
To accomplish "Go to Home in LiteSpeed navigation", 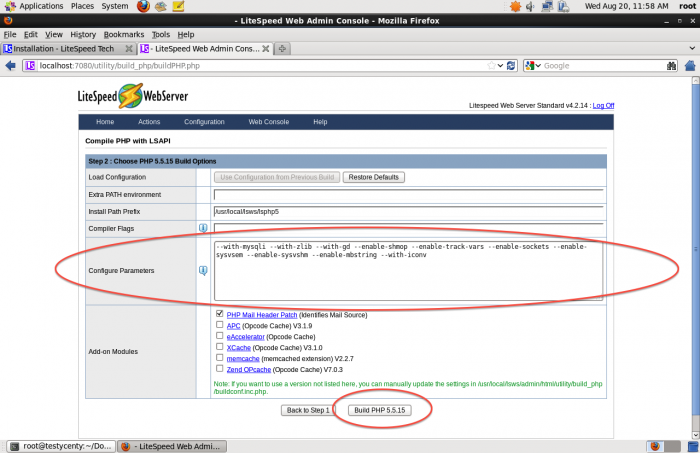I will (x=105, y=122).
